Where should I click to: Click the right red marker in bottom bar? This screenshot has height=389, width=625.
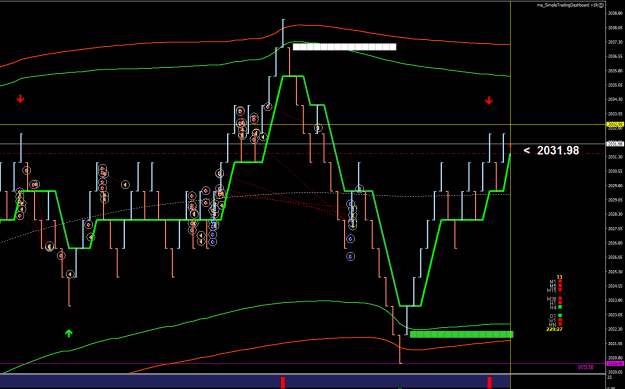point(489,382)
